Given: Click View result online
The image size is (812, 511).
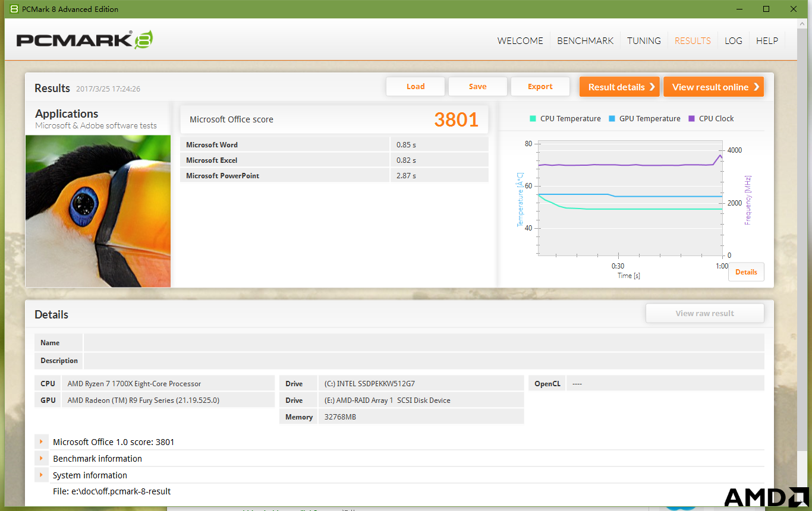Looking at the screenshot, I should point(713,87).
